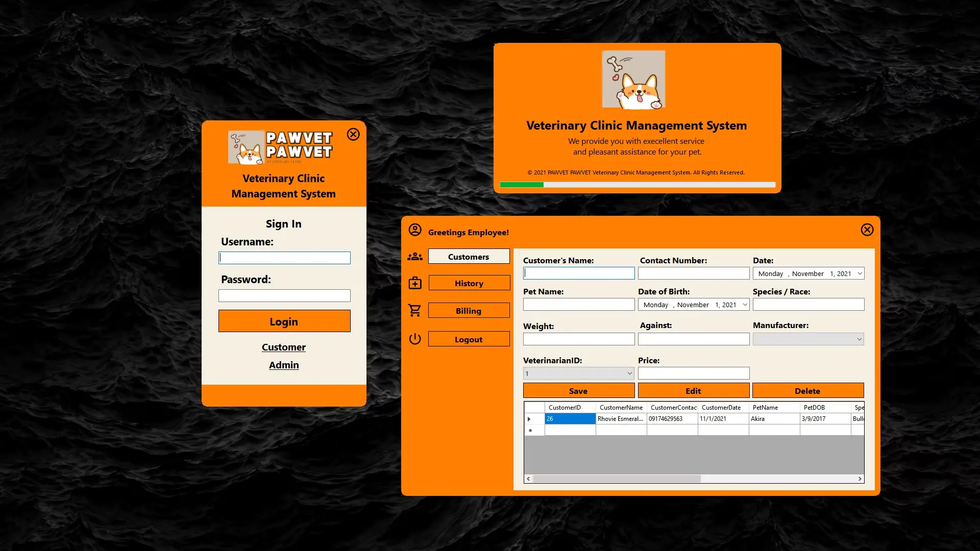Click the Save button for customer details

click(578, 390)
